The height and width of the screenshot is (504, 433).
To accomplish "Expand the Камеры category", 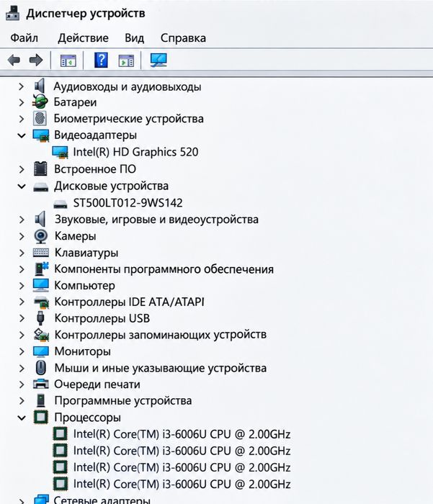I will (21, 236).
